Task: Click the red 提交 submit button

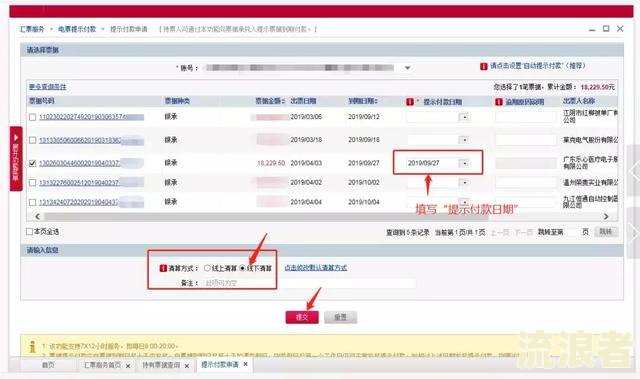Action: 302,317
